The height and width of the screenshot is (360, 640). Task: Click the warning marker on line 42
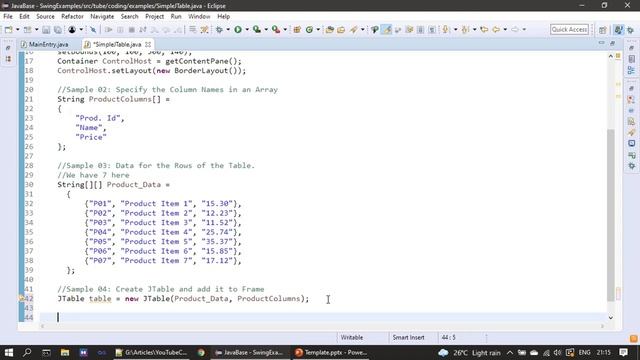(x=21, y=298)
